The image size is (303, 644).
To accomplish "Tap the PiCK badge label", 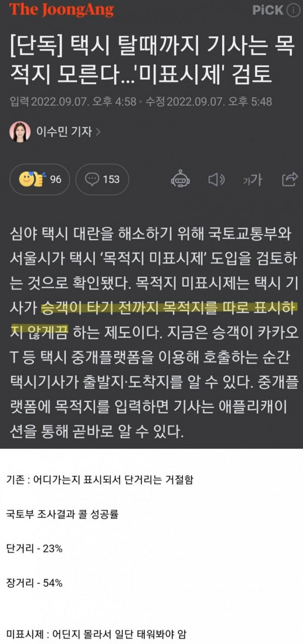I will pos(268,11).
